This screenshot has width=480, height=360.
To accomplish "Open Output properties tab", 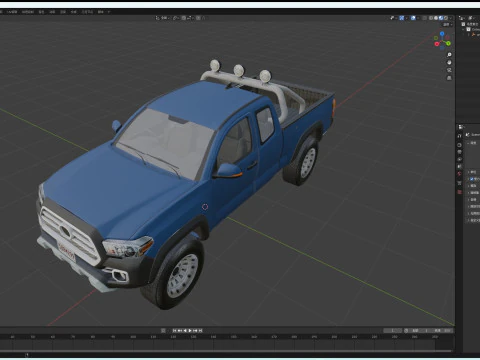I will tap(459, 152).
